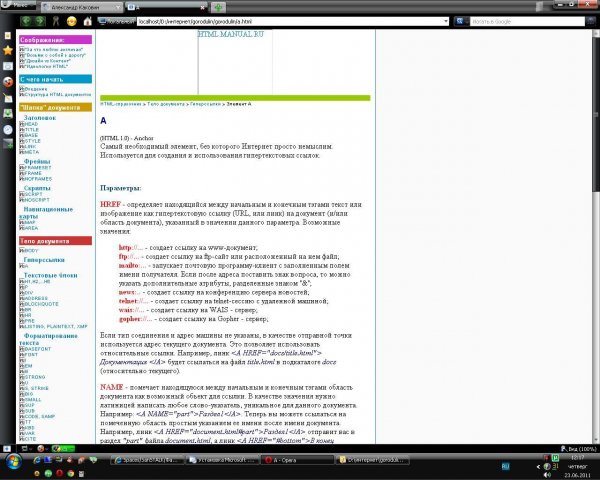Viewport: 600px width, 480px height.
Task: Open a new tab with green plus
Action: (218, 7)
